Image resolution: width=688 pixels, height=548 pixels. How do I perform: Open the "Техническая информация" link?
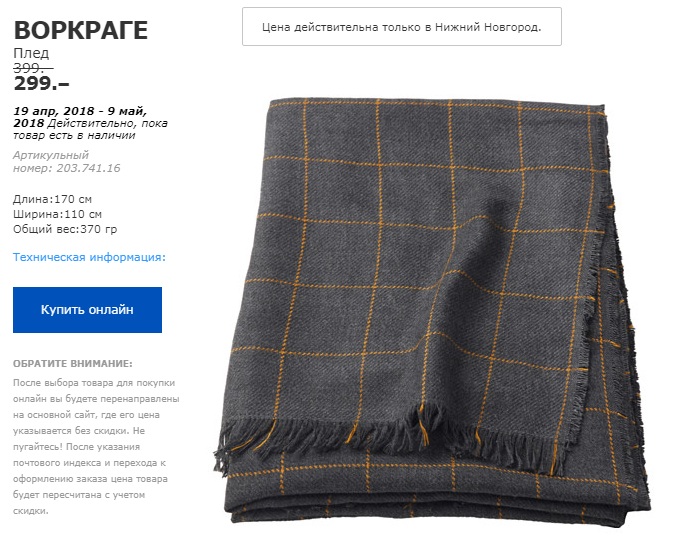(x=90, y=257)
